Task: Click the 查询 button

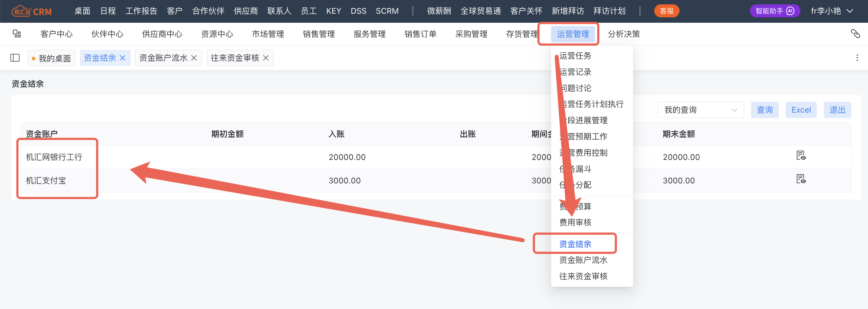Action: tap(765, 110)
